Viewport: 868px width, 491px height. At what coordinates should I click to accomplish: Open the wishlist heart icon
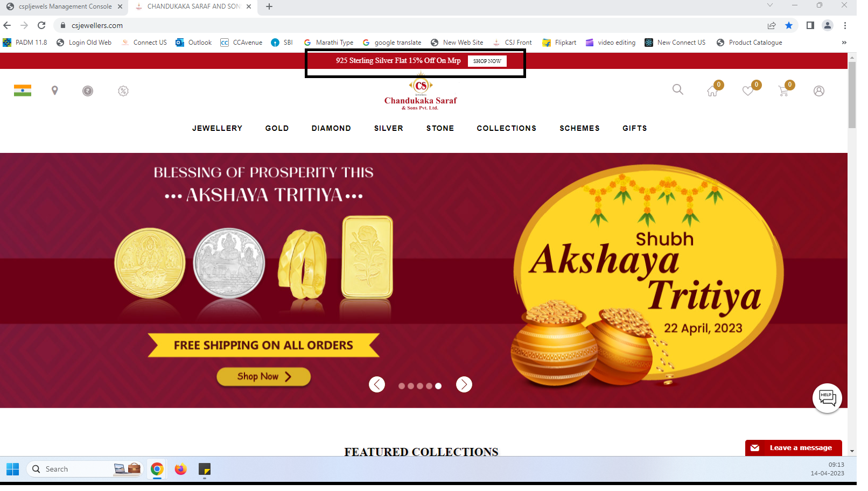748,91
